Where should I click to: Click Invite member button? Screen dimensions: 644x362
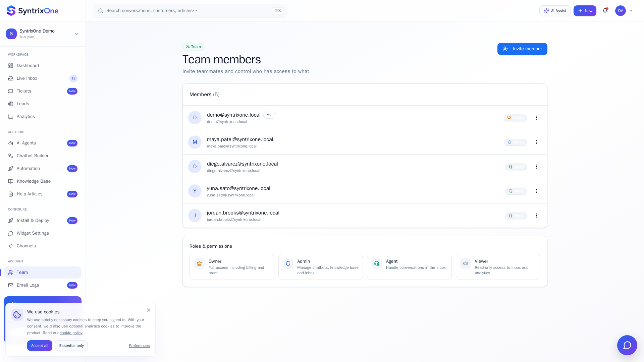point(522,49)
